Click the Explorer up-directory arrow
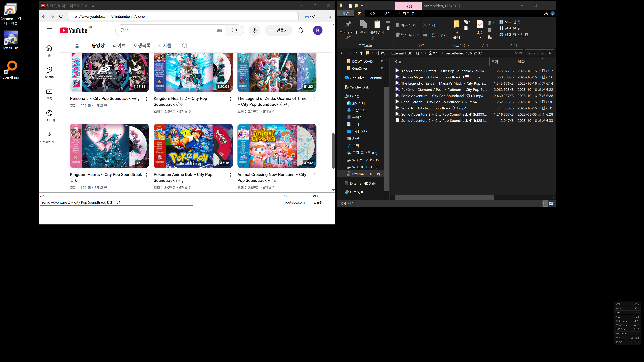 361,53
